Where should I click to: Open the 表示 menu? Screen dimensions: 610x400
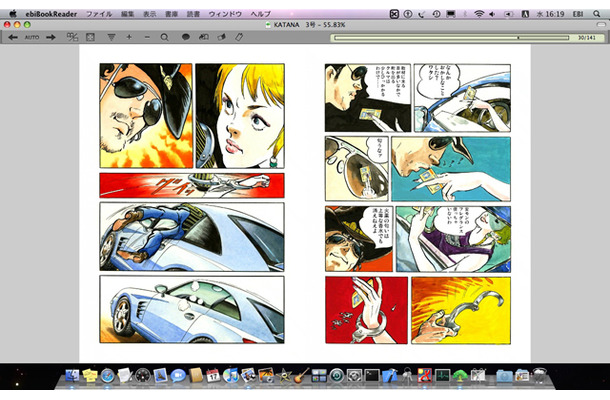click(149, 14)
